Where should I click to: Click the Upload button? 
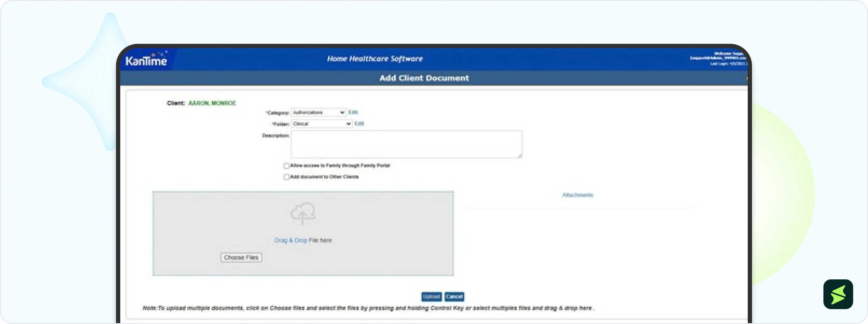pyautogui.click(x=432, y=296)
